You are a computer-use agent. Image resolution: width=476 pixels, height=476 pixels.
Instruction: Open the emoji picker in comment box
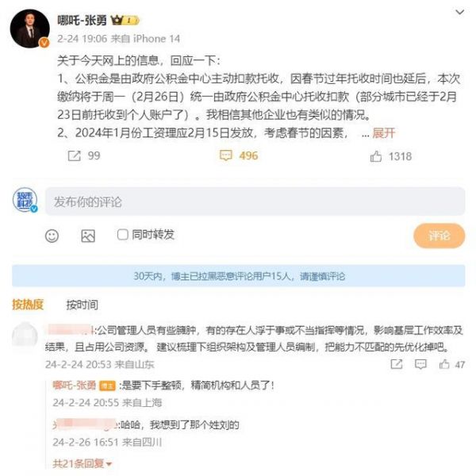(52, 236)
